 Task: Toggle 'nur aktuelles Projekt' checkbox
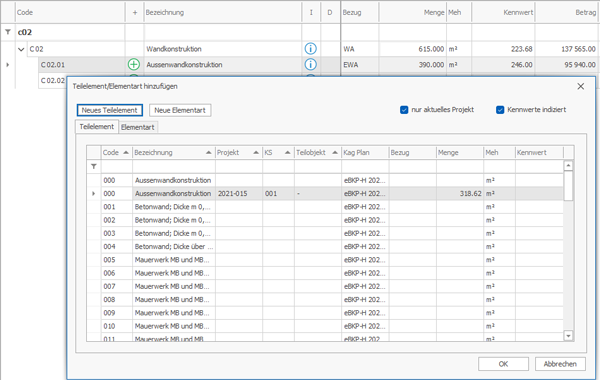point(404,110)
